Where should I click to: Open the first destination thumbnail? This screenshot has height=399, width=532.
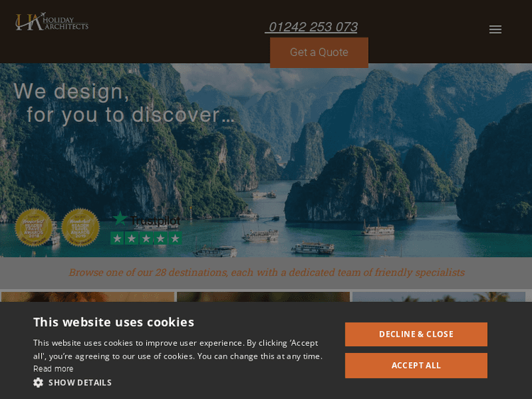(x=87, y=297)
